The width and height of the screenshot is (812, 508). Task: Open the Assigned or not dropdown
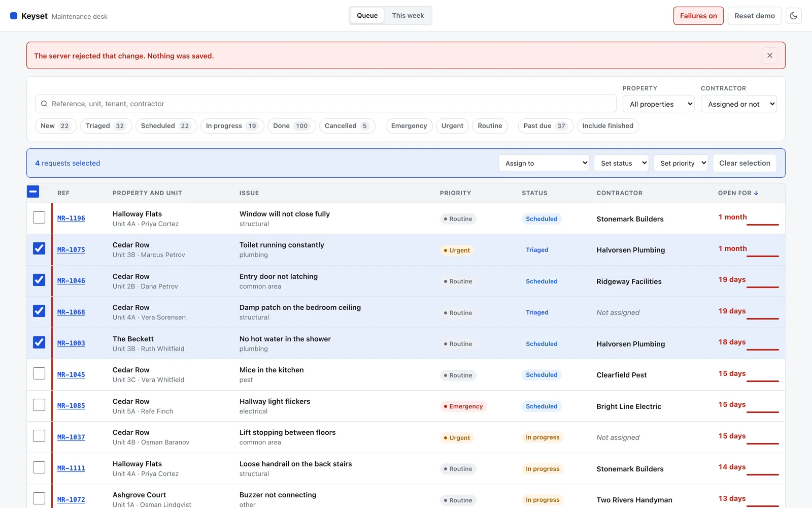tap(738, 104)
